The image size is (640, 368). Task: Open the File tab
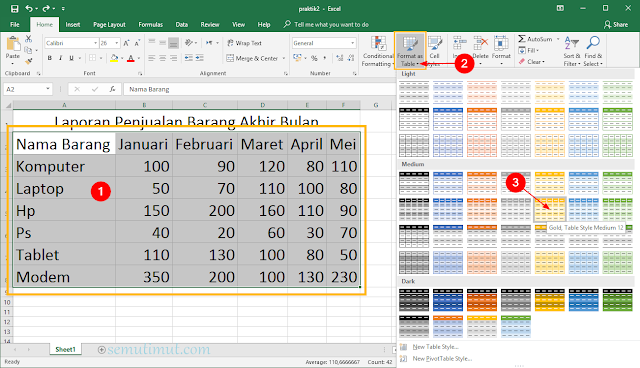(x=15, y=24)
